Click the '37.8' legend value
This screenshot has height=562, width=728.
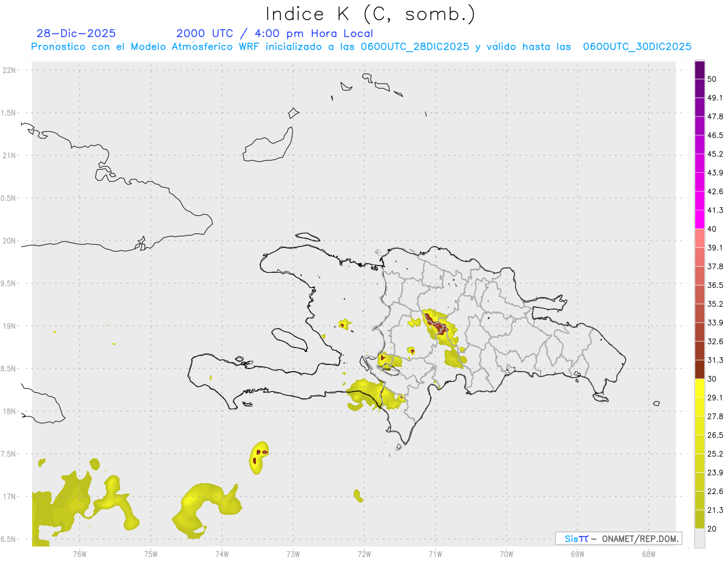coord(715,266)
